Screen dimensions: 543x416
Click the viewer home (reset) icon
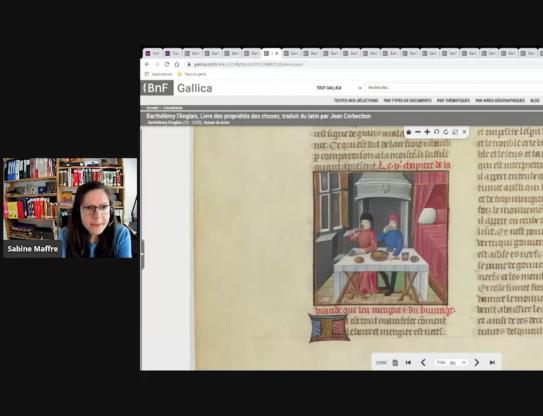point(409,132)
